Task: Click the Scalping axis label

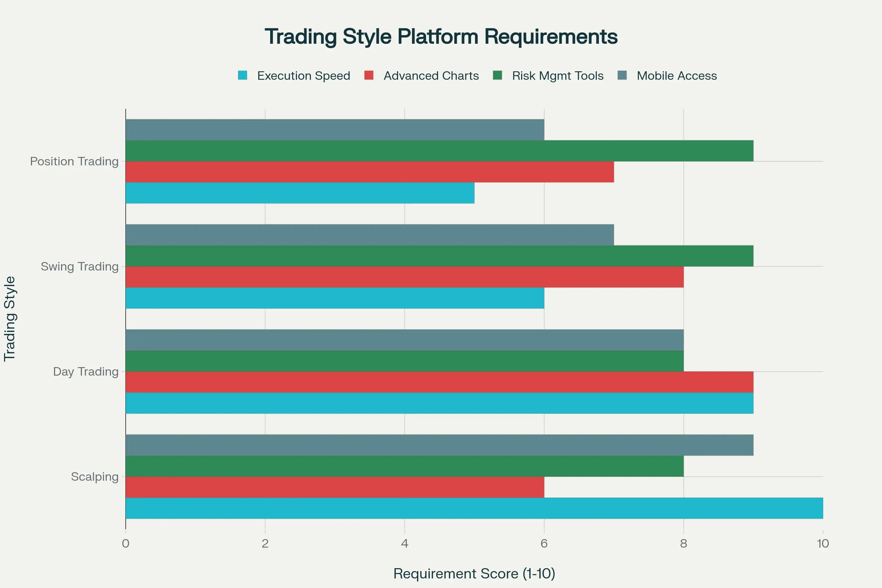Action: (x=95, y=477)
